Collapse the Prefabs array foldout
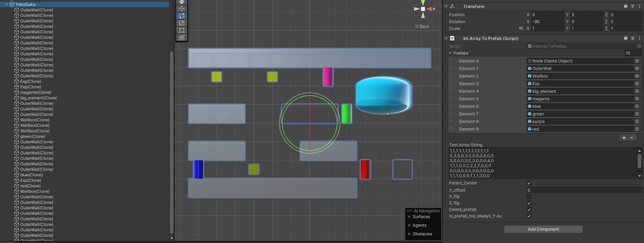This screenshot has height=243, width=644. [450, 53]
